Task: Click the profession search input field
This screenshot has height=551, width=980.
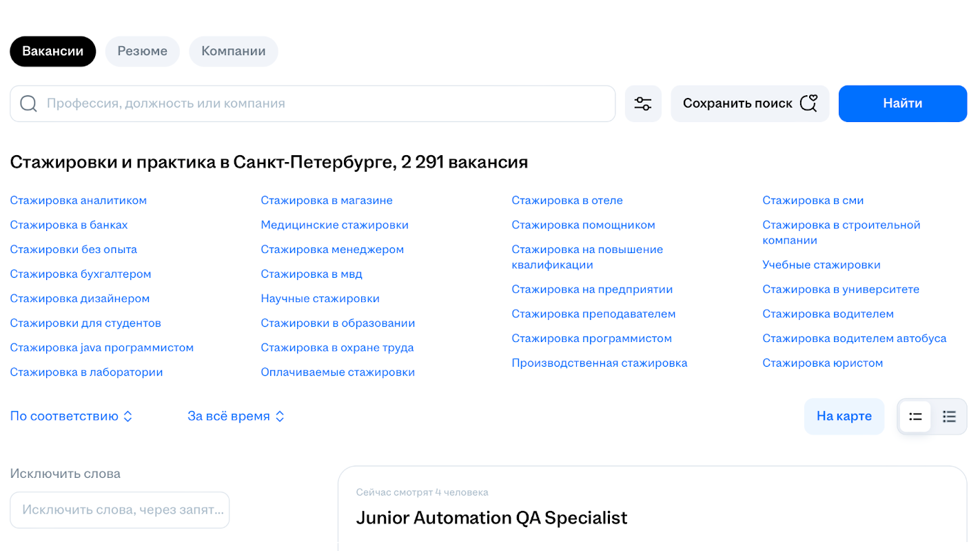Action: [312, 103]
